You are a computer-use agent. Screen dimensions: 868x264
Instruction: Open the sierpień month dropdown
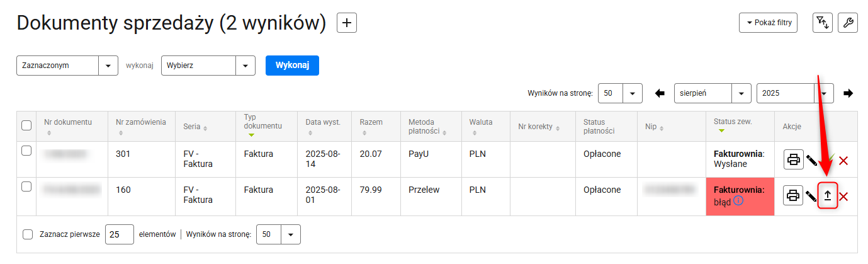tap(713, 93)
